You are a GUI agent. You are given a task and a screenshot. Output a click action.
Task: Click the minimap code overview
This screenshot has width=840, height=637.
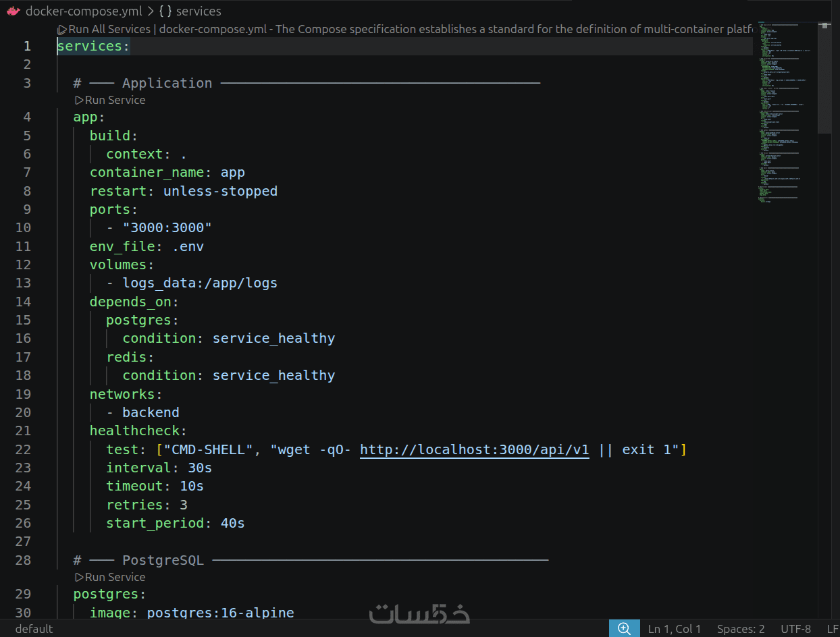point(785,111)
